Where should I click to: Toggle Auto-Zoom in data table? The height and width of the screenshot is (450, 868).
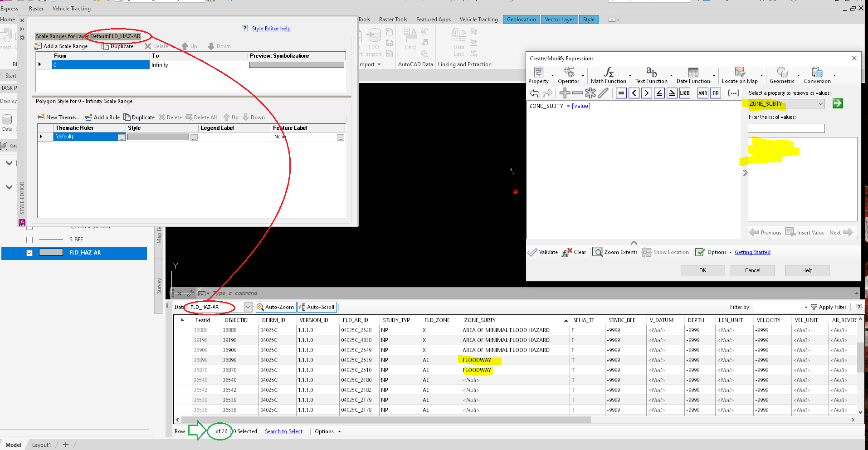(x=276, y=307)
